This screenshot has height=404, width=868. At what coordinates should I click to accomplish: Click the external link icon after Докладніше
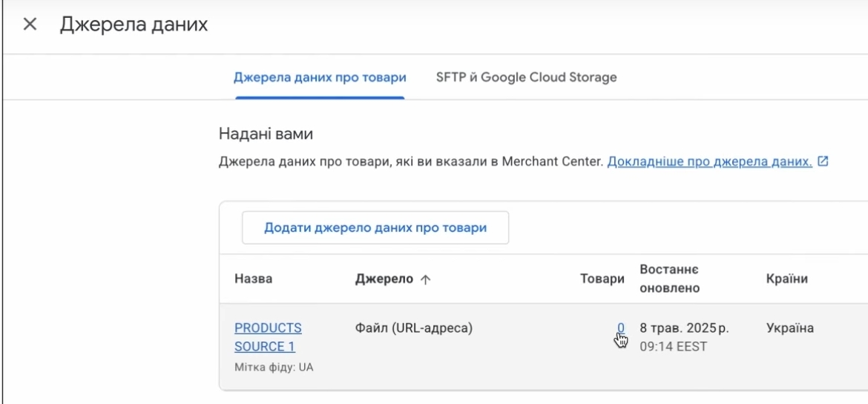[x=823, y=161]
